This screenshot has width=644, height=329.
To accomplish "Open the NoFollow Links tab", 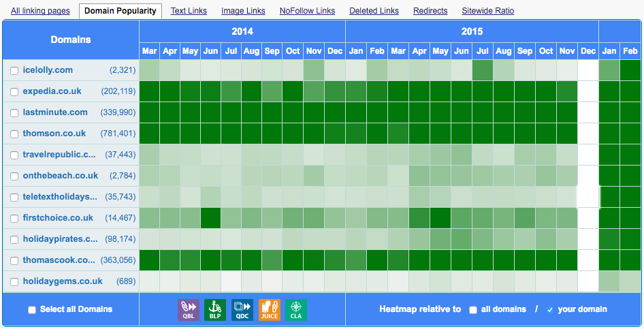I will point(307,11).
